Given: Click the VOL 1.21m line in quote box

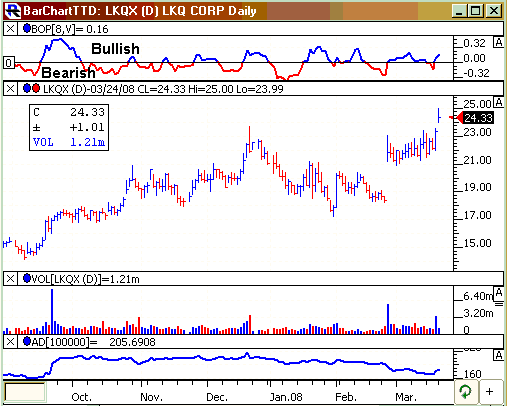Looking at the screenshot, I should (x=69, y=142).
